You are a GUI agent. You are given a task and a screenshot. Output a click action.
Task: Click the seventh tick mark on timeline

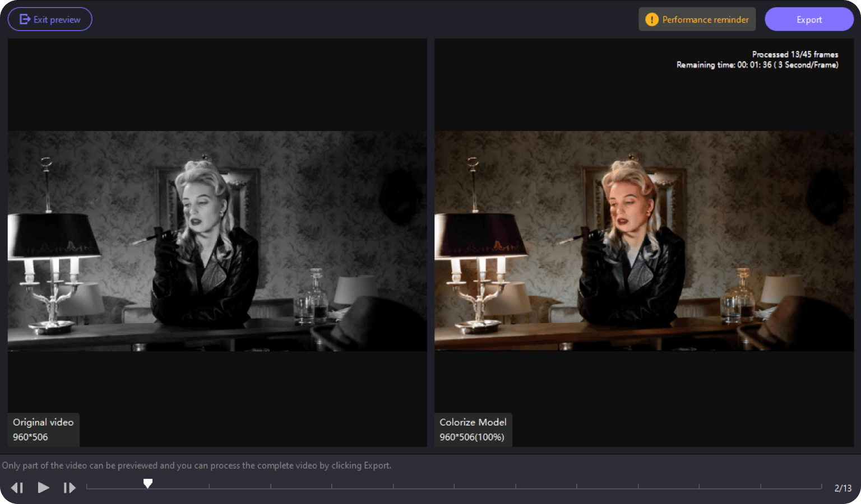(x=455, y=487)
